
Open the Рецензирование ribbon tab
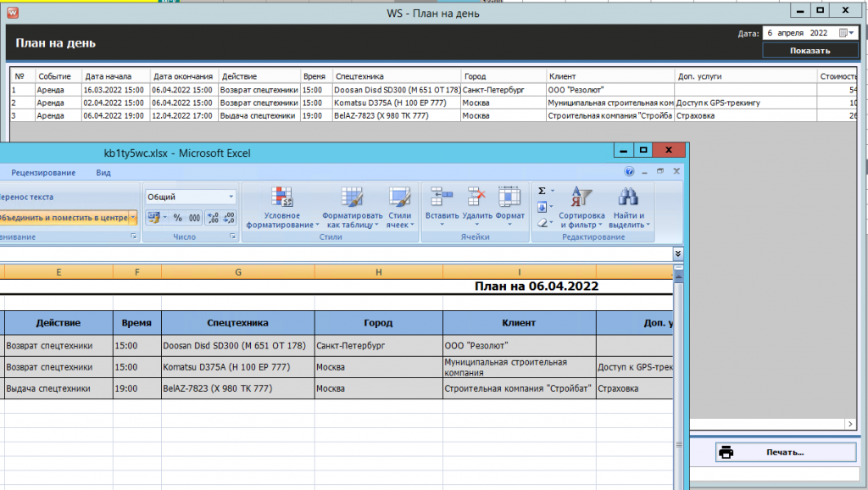[43, 173]
